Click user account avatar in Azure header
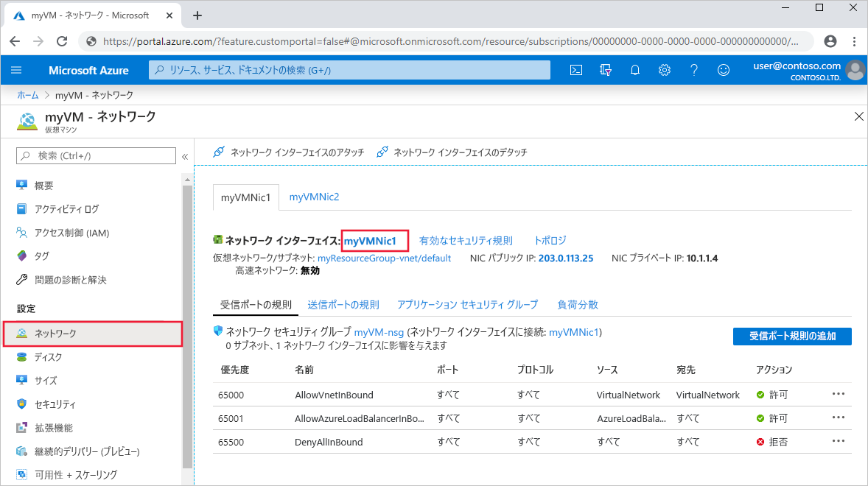The height and width of the screenshot is (486, 868). [x=855, y=70]
